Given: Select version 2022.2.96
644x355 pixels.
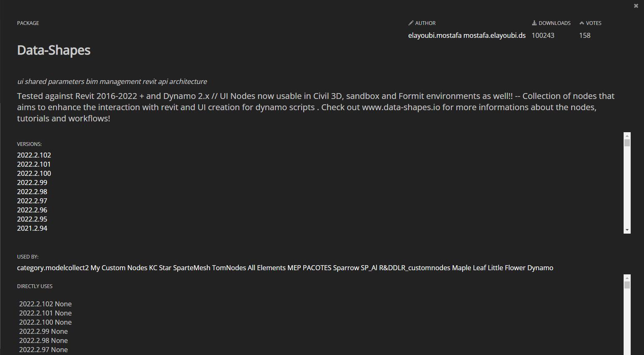Looking at the screenshot, I should (32, 210).
